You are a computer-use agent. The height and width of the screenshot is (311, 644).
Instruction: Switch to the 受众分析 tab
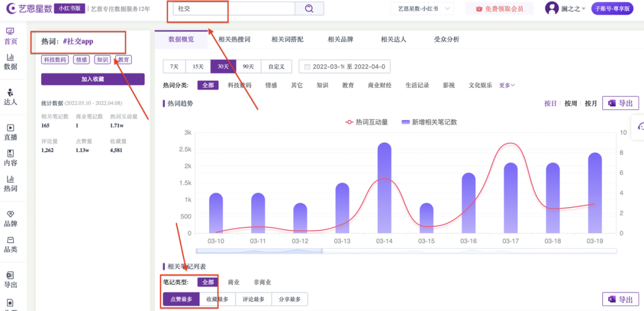(447, 40)
